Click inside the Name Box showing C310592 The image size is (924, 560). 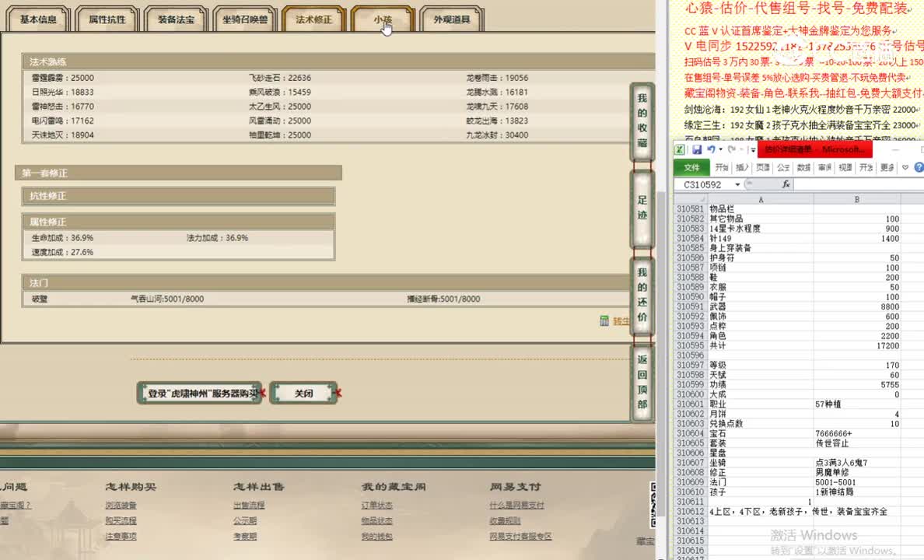[x=701, y=184]
